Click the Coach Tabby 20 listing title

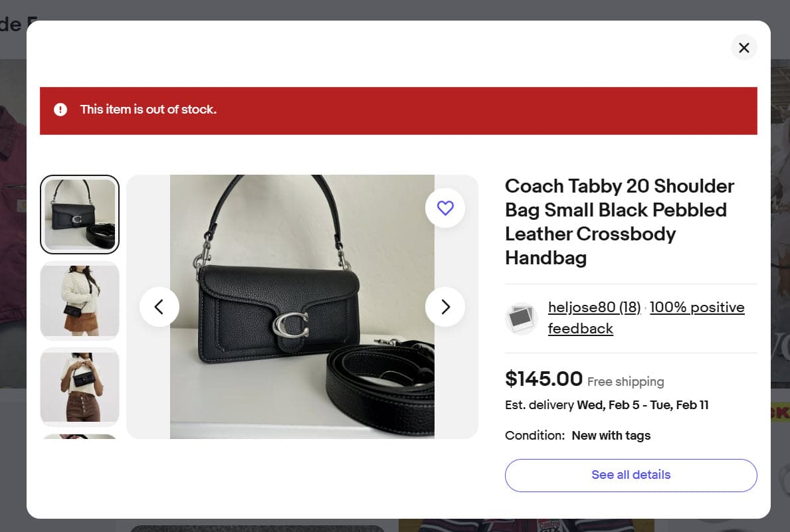[619, 222]
